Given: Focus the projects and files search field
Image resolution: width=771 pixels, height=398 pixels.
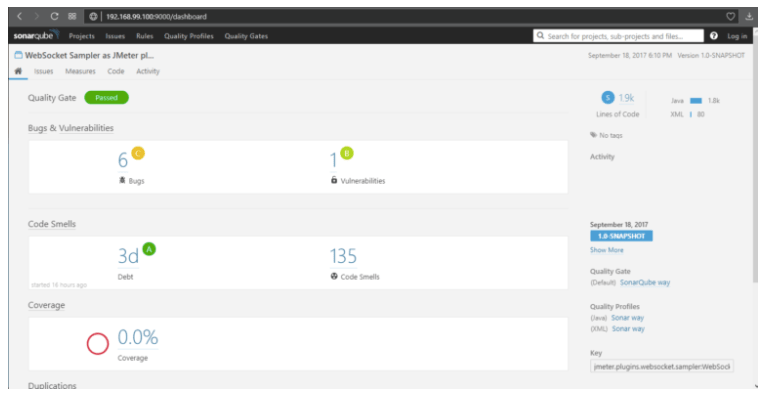Looking at the screenshot, I should click(618, 36).
